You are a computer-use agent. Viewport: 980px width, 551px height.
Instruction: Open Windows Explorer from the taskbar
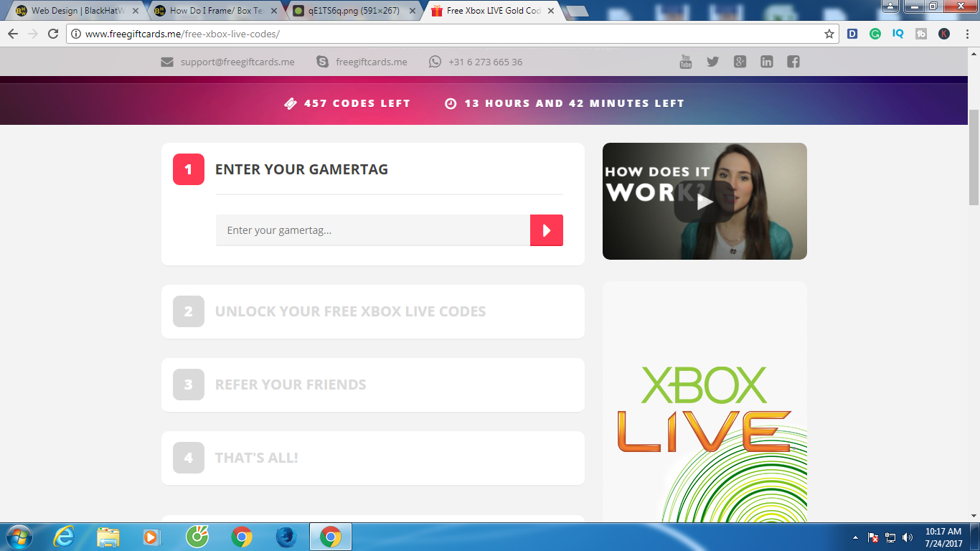(x=108, y=537)
